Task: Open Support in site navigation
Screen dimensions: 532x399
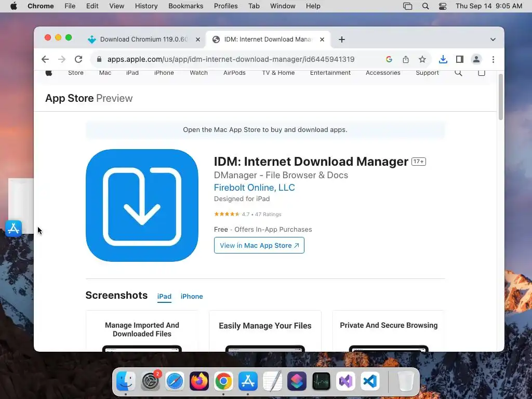Action: pos(427,73)
